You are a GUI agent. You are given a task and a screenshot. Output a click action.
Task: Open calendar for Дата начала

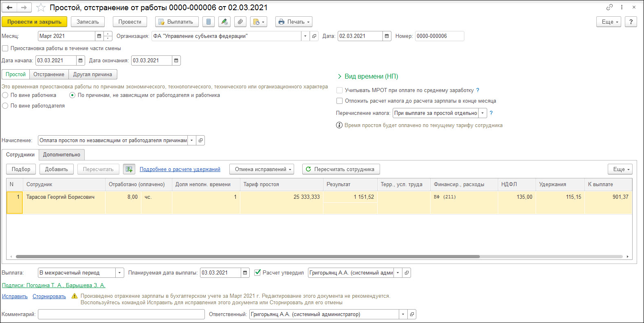coord(81,61)
